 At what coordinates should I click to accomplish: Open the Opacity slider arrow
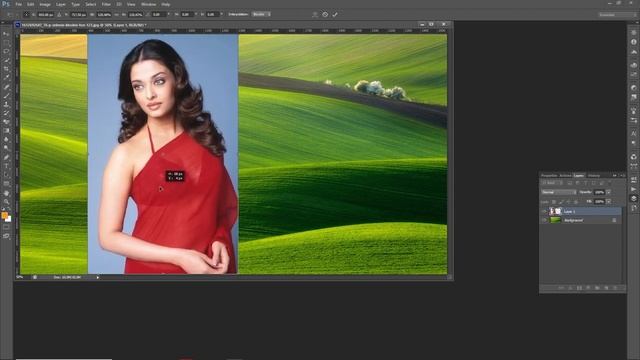click(x=609, y=192)
